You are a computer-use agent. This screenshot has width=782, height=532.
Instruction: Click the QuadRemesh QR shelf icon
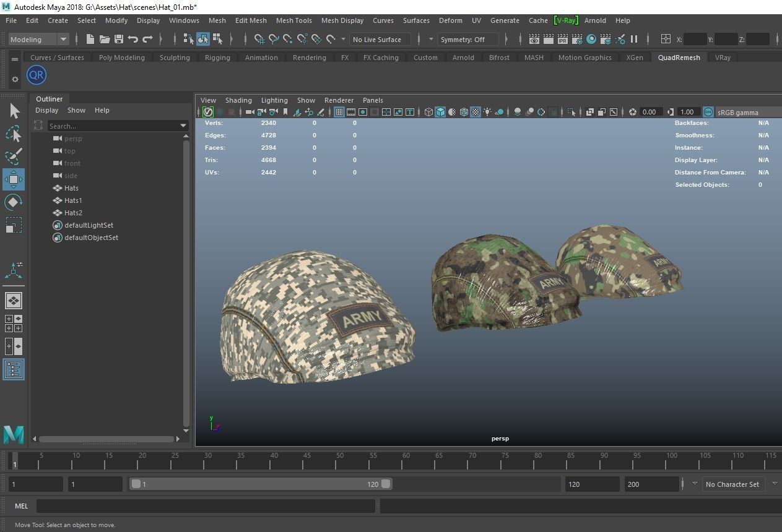[x=37, y=75]
